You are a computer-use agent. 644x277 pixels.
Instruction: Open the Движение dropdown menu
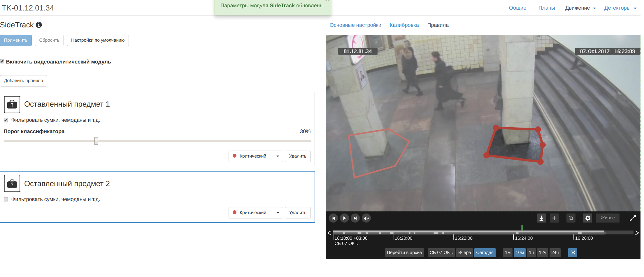point(580,8)
